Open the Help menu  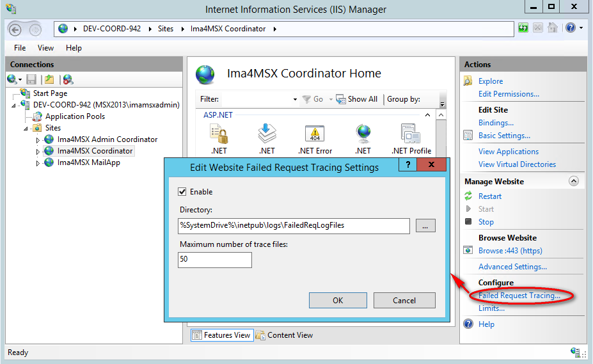click(74, 48)
